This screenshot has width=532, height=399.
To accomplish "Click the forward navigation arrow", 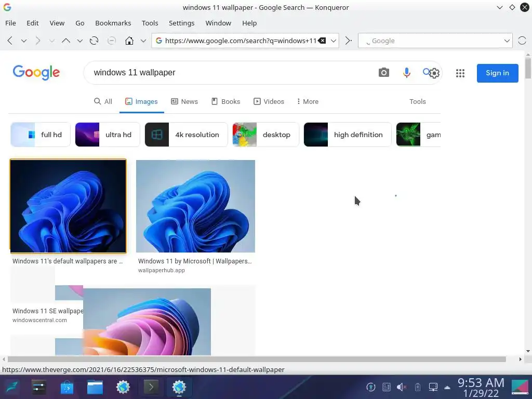I will tap(37, 41).
